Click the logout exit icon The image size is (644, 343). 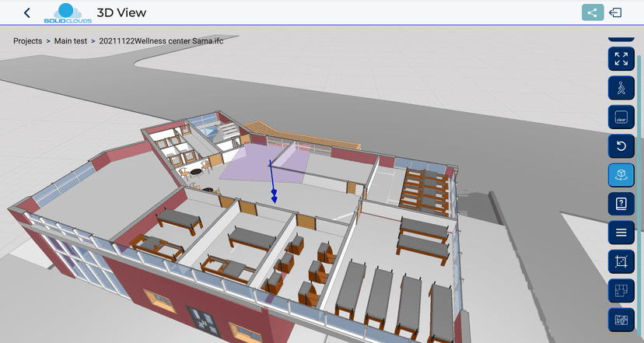(x=615, y=12)
